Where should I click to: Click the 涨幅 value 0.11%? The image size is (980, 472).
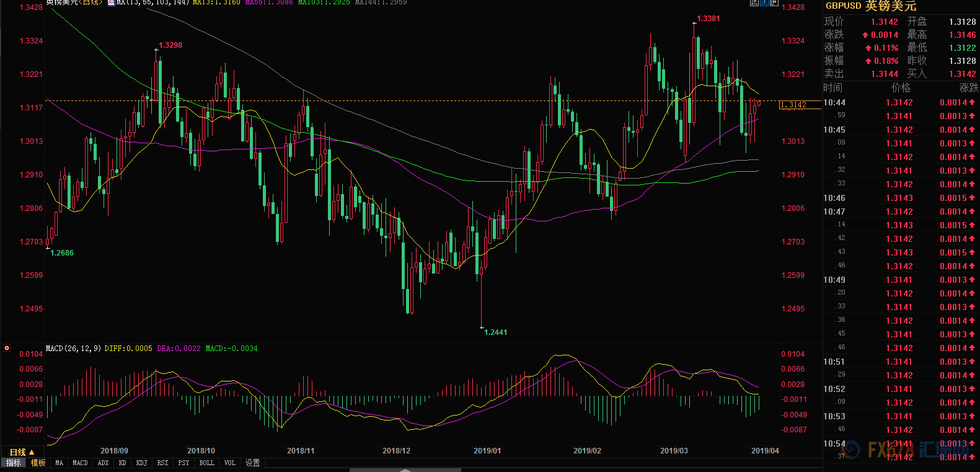pos(886,48)
